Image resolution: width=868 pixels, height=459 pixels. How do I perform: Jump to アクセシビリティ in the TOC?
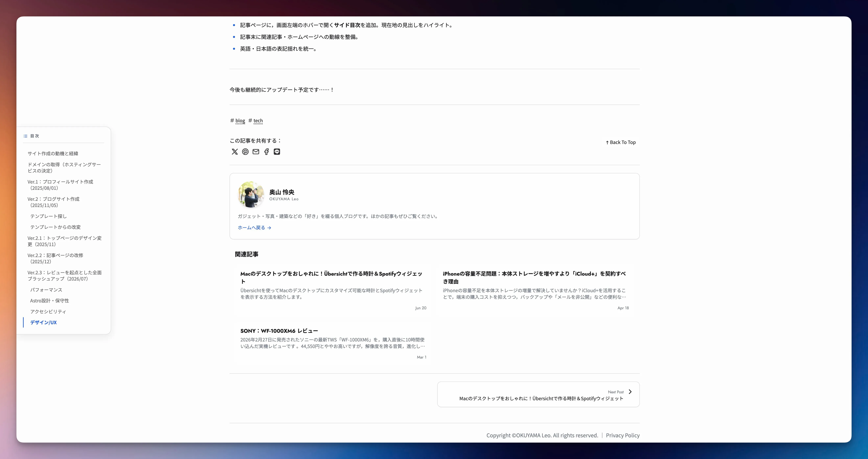[48, 312]
